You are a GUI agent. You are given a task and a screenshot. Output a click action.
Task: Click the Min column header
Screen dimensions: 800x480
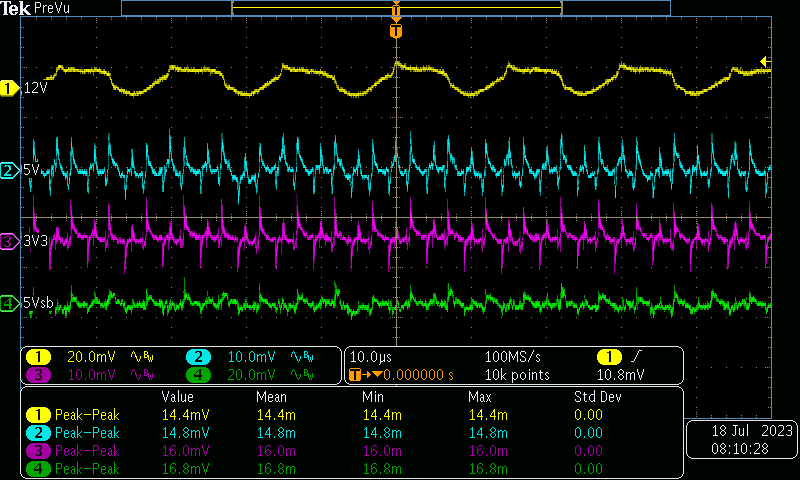(x=373, y=397)
